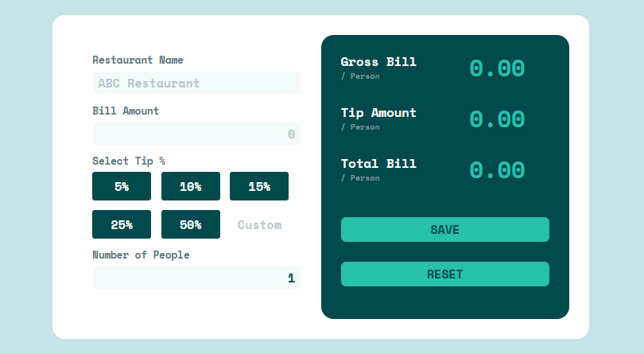
Task: Pick the 15% tip button
Action: click(259, 186)
